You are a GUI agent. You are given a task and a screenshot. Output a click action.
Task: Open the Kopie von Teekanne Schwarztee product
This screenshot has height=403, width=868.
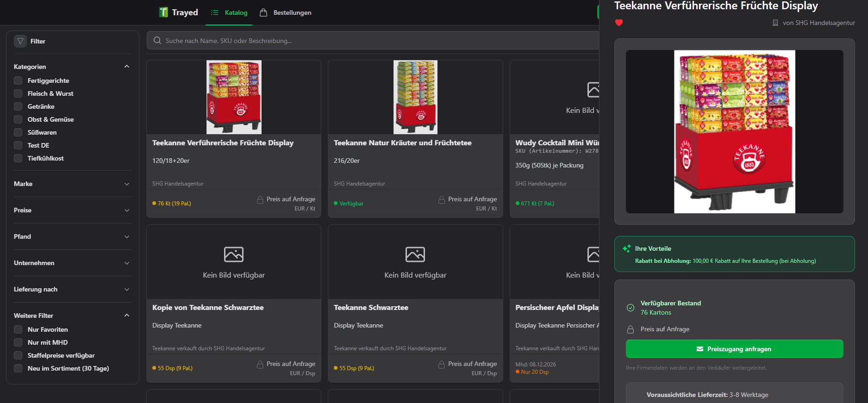208,308
